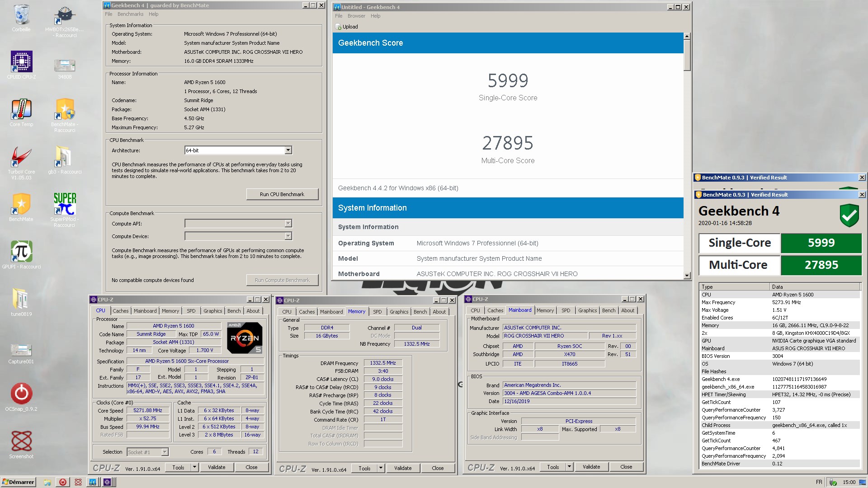This screenshot has height=488, width=868.
Task: Click the BIOS Version 3004 row in BenchMate
Action: pyautogui.click(x=780, y=356)
